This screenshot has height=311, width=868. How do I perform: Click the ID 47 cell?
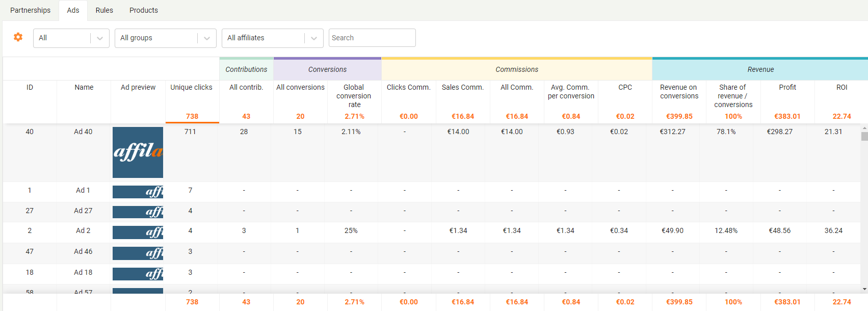tap(30, 251)
